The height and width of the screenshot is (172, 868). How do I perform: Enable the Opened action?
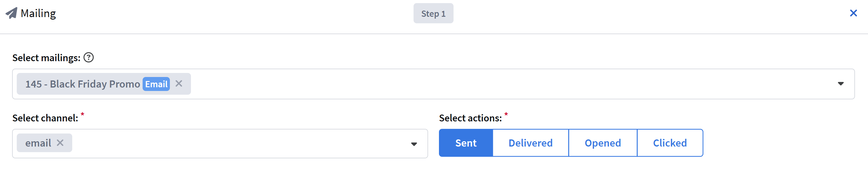[602, 143]
